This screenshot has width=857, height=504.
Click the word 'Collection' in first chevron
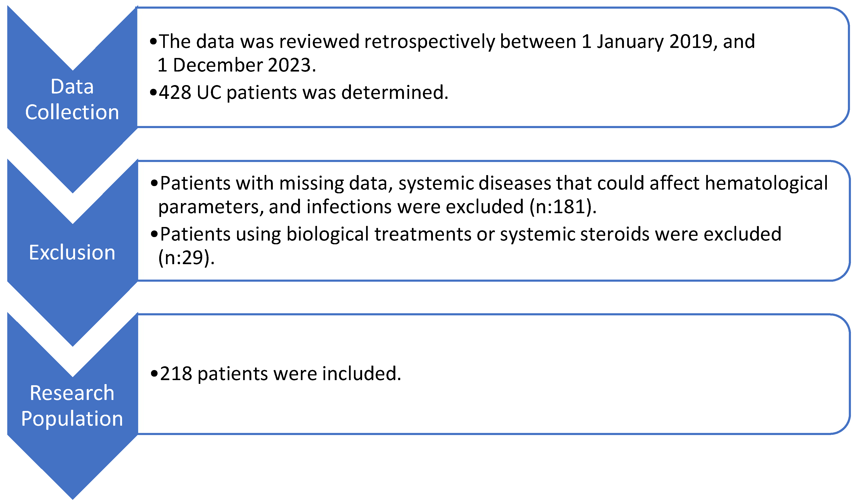[x=72, y=112]
